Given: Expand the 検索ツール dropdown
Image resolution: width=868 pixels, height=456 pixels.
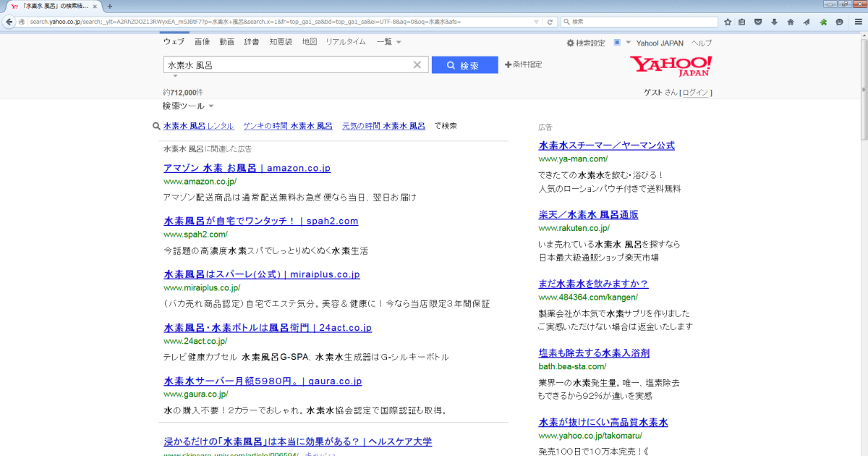Looking at the screenshot, I should pos(188,106).
